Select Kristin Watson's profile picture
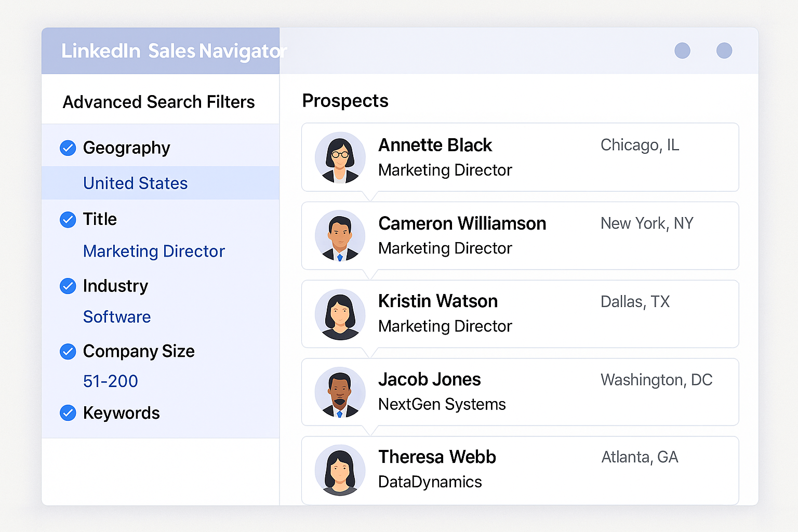The width and height of the screenshot is (798, 532). (340, 314)
